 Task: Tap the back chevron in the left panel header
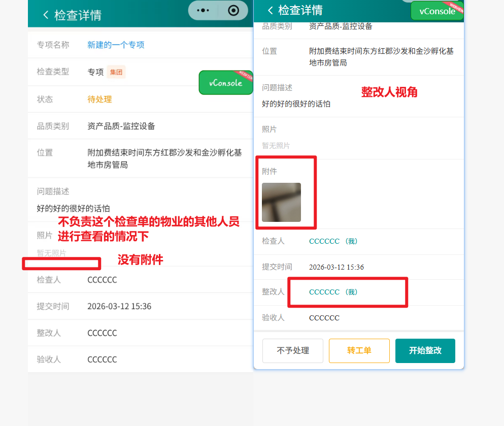tap(46, 15)
